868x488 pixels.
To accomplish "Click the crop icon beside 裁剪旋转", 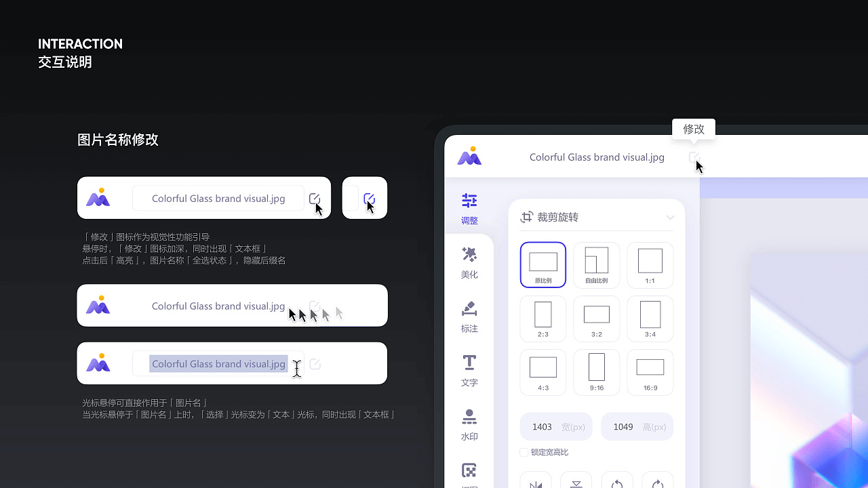I will pos(526,218).
